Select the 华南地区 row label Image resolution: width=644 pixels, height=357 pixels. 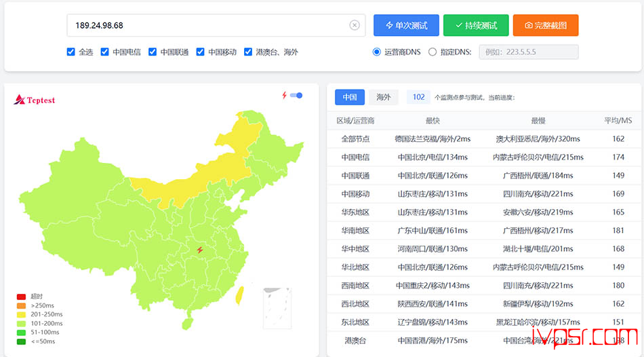pyautogui.click(x=355, y=230)
